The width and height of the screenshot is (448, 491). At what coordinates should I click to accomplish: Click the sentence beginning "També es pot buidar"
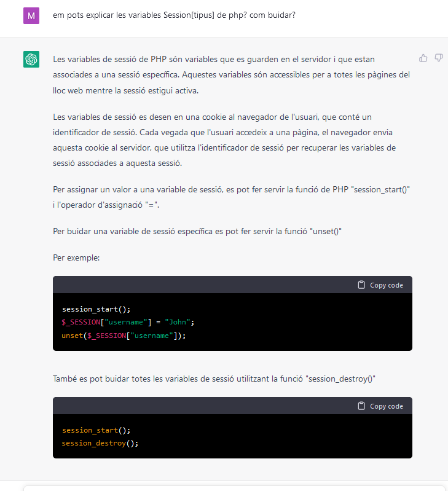[x=214, y=379]
